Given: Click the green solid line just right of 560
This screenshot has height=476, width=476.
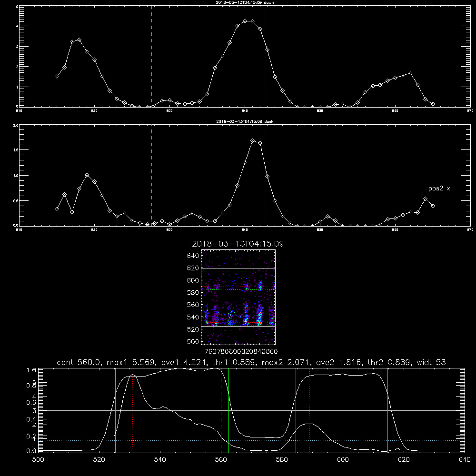Looking at the screenshot, I should pos(228,410).
